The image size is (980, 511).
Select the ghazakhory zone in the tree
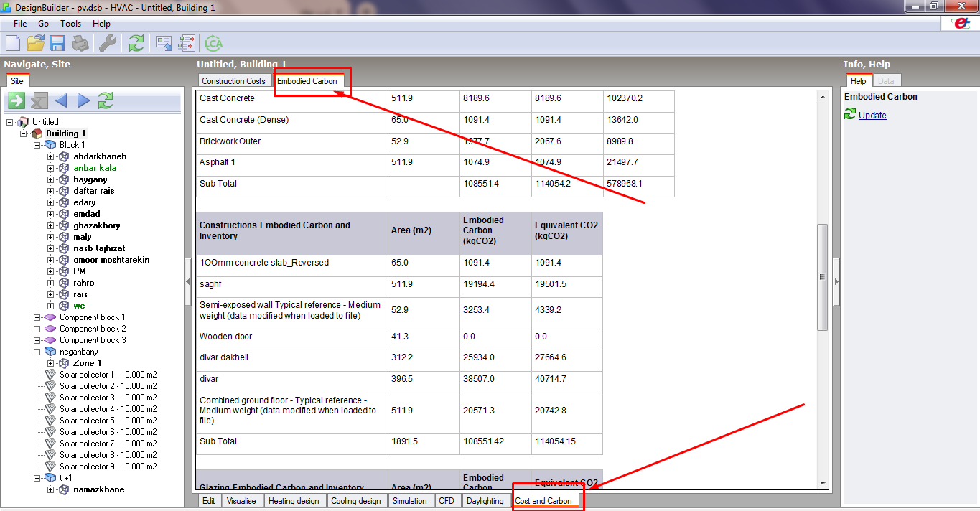click(x=97, y=225)
